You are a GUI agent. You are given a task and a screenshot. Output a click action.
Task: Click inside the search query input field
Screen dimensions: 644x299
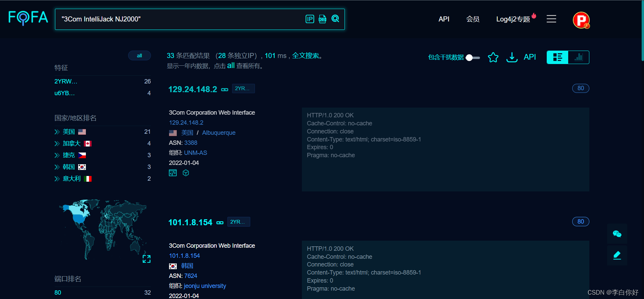(181, 19)
